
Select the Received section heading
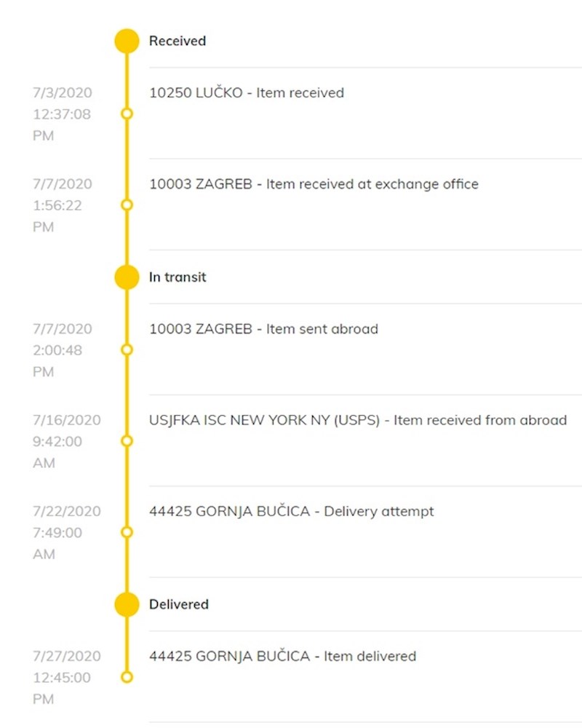[x=178, y=41]
